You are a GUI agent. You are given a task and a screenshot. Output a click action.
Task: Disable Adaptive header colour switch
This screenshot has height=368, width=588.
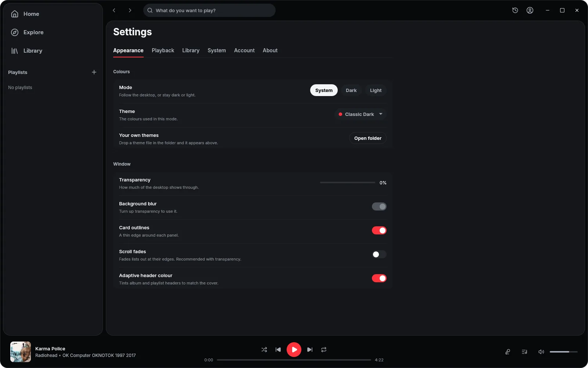point(379,278)
